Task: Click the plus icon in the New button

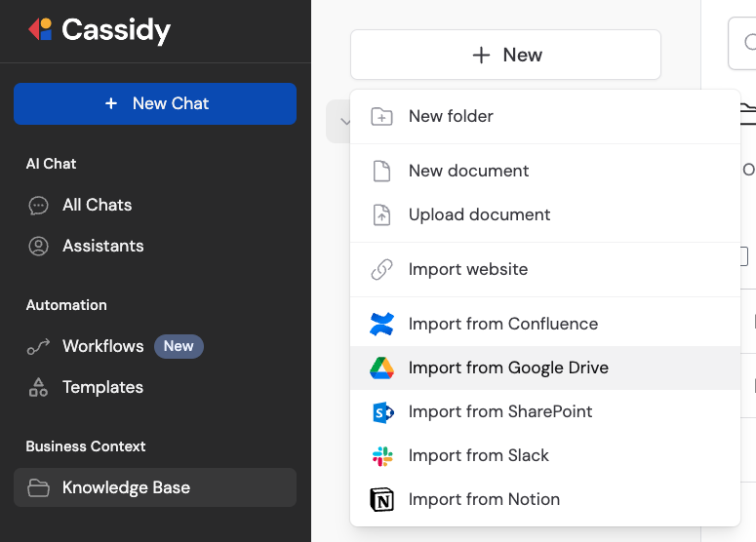Action: (481, 55)
